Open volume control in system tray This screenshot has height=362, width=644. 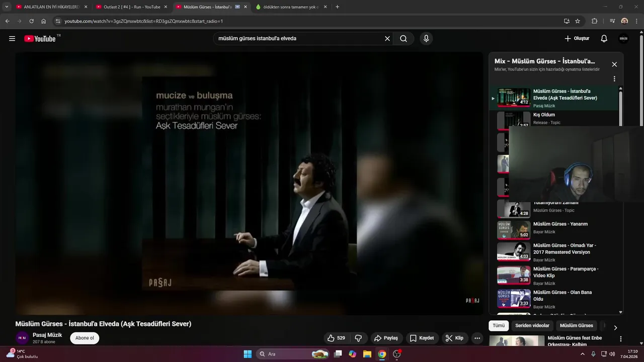click(x=612, y=354)
